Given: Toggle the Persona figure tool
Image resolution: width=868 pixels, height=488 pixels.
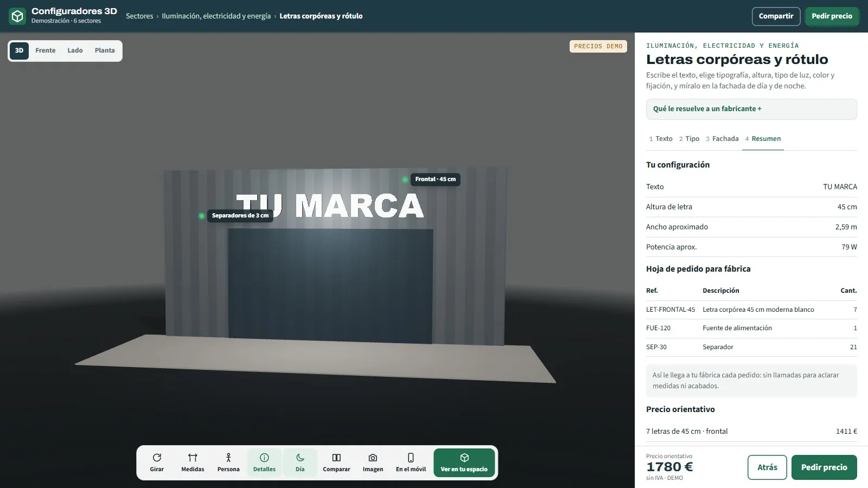Looking at the screenshot, I should tap(228, 463).
